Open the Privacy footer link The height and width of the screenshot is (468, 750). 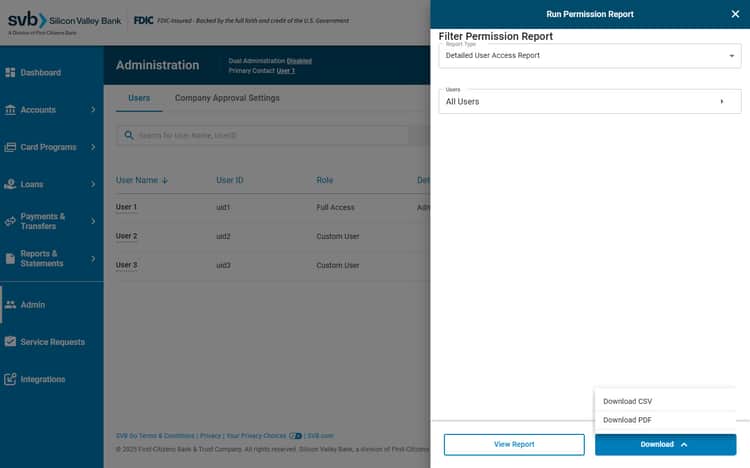pos(210,436)
